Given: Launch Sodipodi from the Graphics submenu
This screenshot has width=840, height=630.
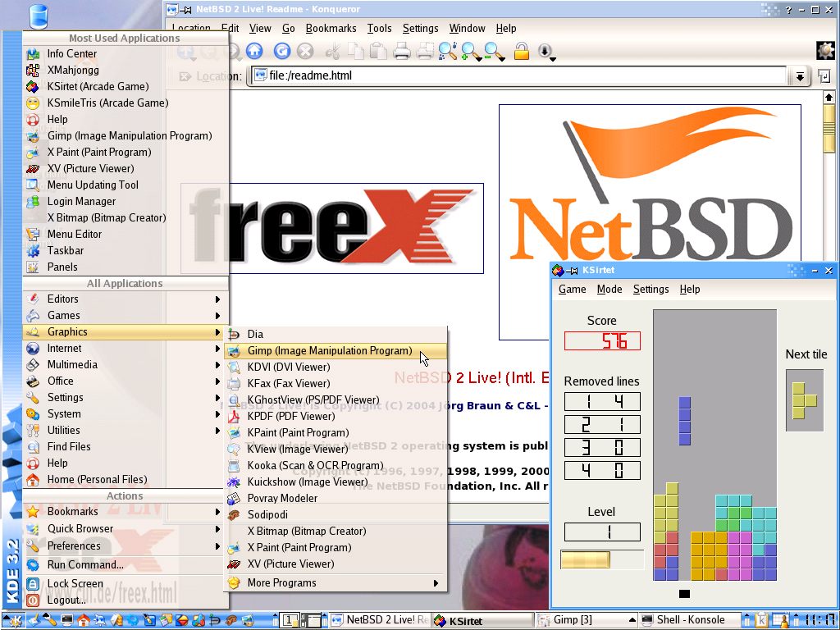Looking at the screenshot, I should coord(336,515).
